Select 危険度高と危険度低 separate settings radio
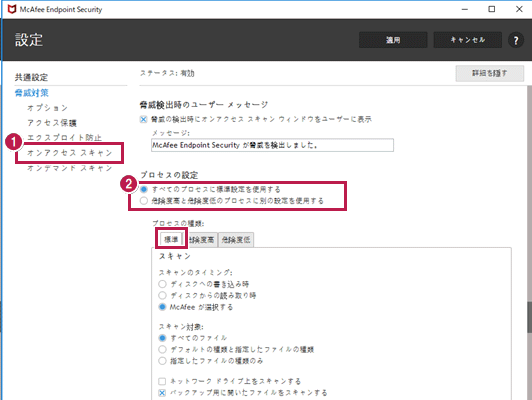Screen dimensions: 532x400 [144, 201]
